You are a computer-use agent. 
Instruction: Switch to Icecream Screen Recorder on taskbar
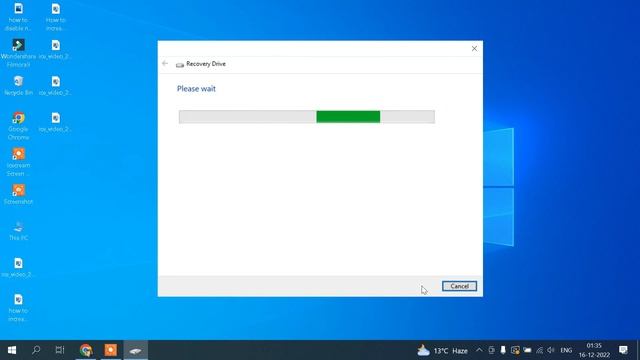tap(111, 350)
